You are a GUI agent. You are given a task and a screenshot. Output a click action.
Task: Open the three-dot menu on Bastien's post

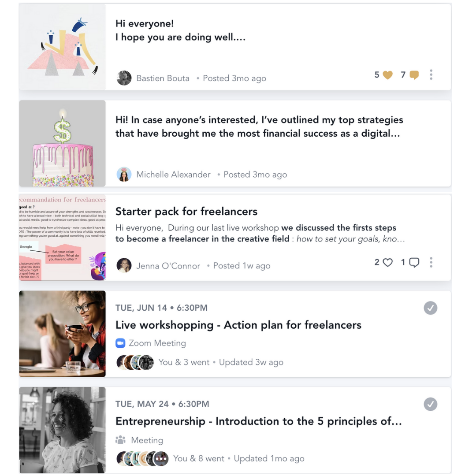[431, 74]
